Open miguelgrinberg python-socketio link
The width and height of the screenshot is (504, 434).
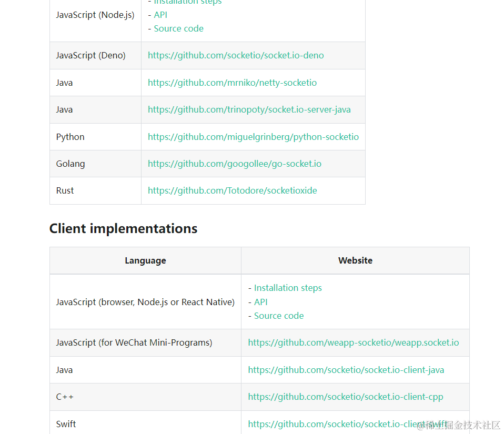[253, 137]
